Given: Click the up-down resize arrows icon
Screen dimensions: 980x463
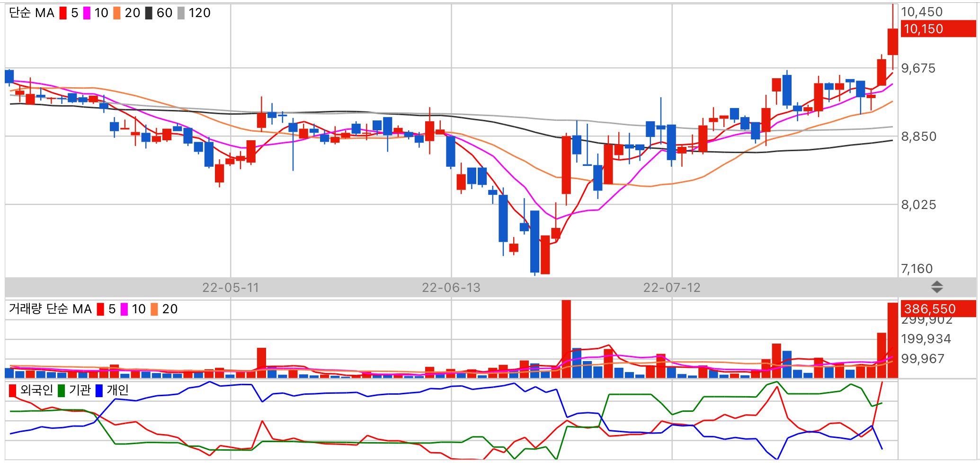Looking at the screenshot, I should [937, 287].
